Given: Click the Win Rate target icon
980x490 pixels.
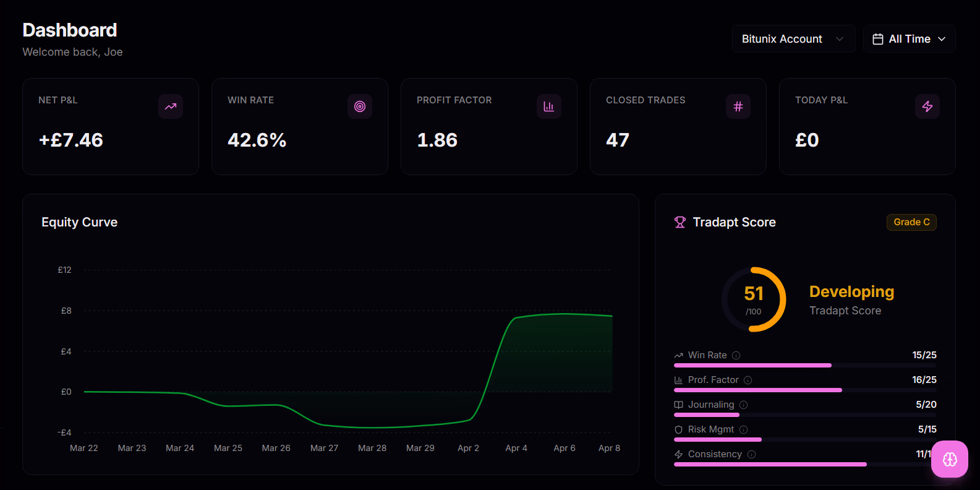Looking at the screenshot, I should tap(360, 106).
